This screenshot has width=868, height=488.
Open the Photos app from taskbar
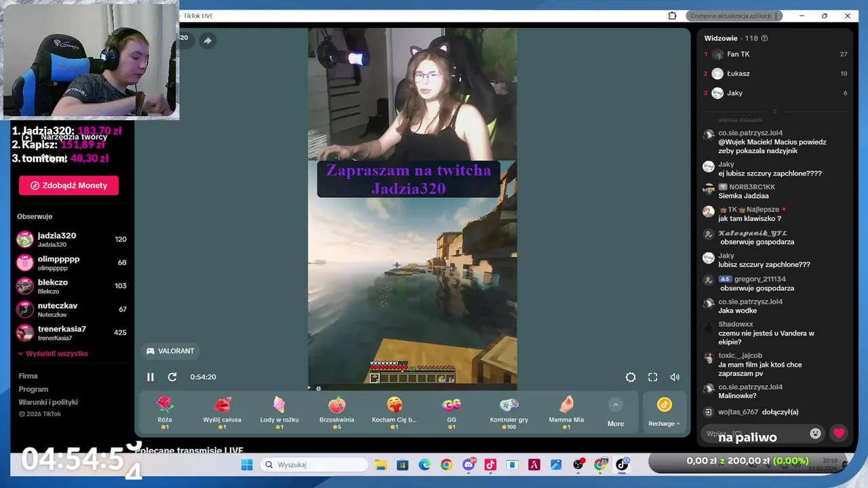pyautogui.click(x=556, y=464)
